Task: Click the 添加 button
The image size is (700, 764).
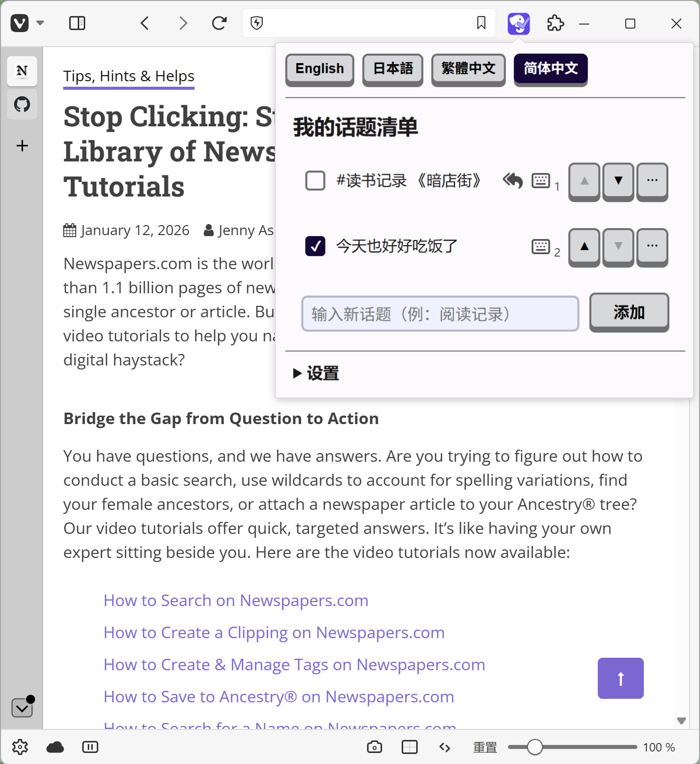Action: [x=629, y=312]
